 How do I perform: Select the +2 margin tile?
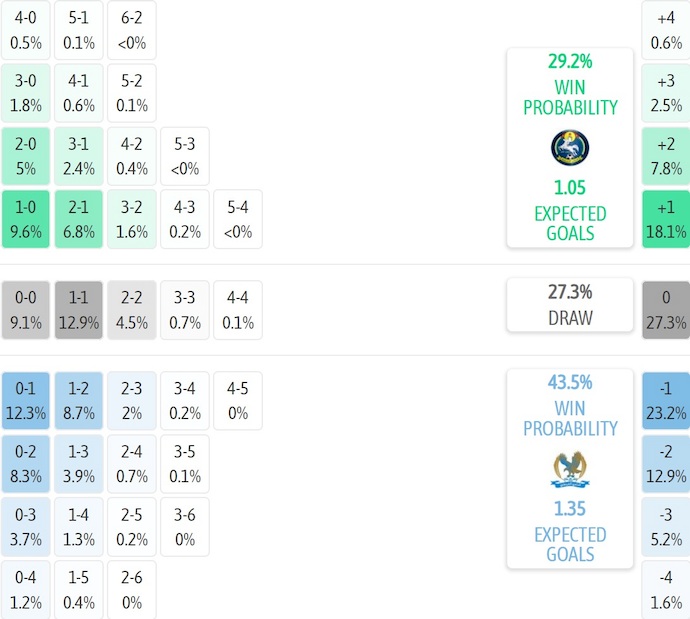665,156
